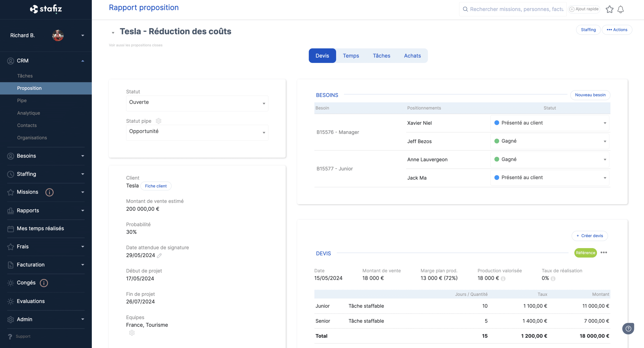Click the Rapports chart icon
This screenshot has height=348, width=644.
(x=11, y=211)
